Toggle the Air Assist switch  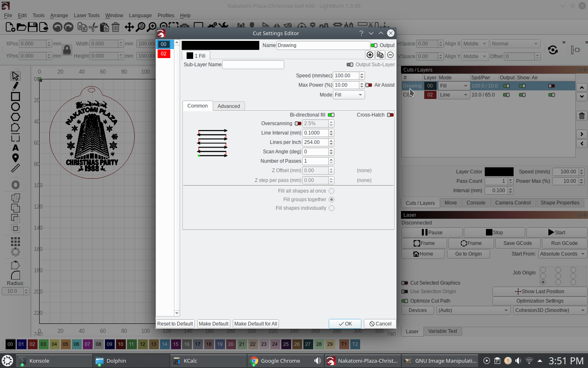369,85
